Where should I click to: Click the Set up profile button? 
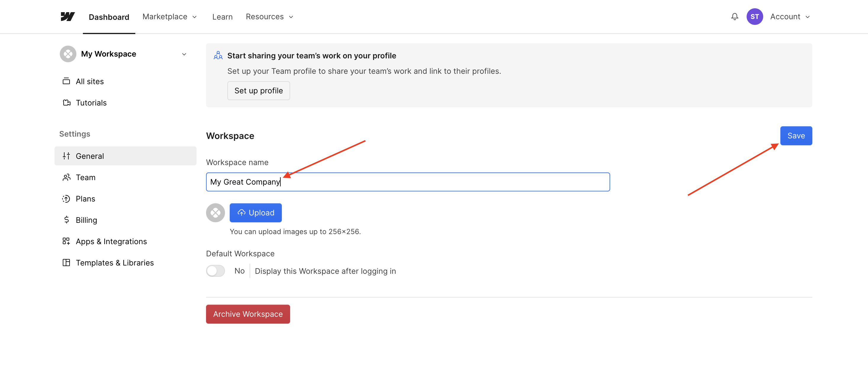[258, 90]
